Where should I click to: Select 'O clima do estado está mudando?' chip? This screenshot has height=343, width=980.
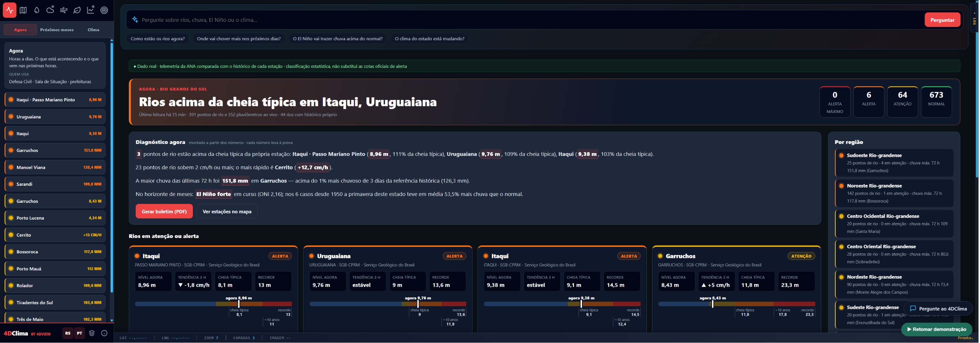coord(429,39)
